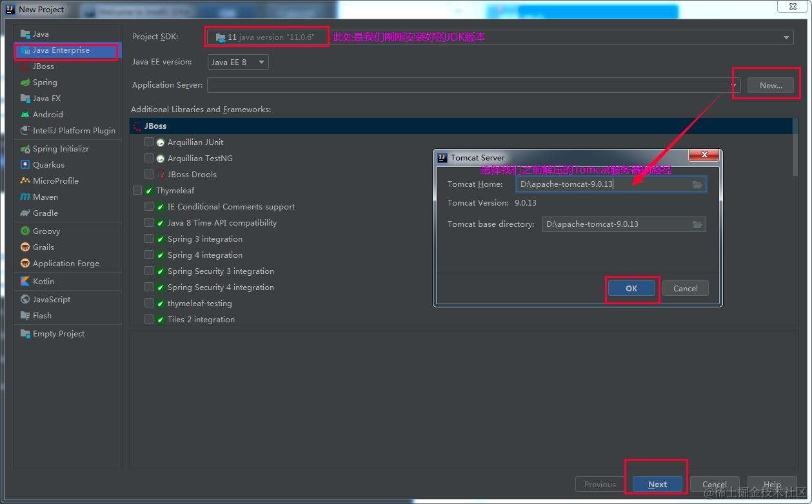Confirm Tomcat Server with OK
This screenshot has height=504, width=812.
coord(631,289)
